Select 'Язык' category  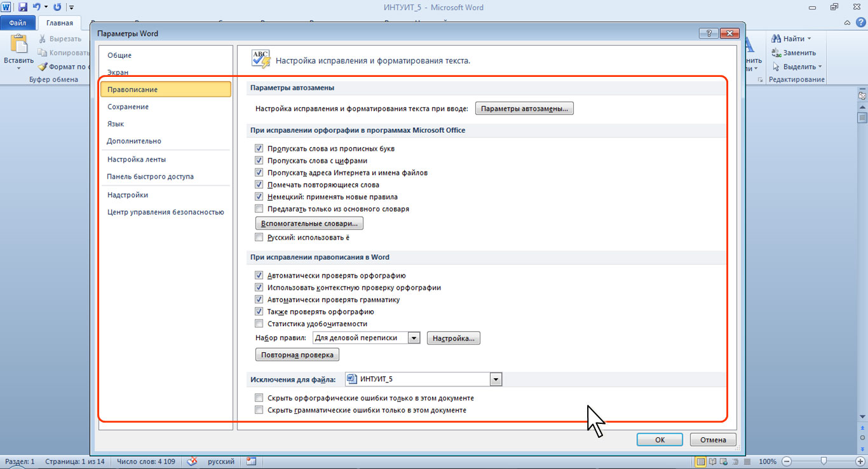(165, 124)
